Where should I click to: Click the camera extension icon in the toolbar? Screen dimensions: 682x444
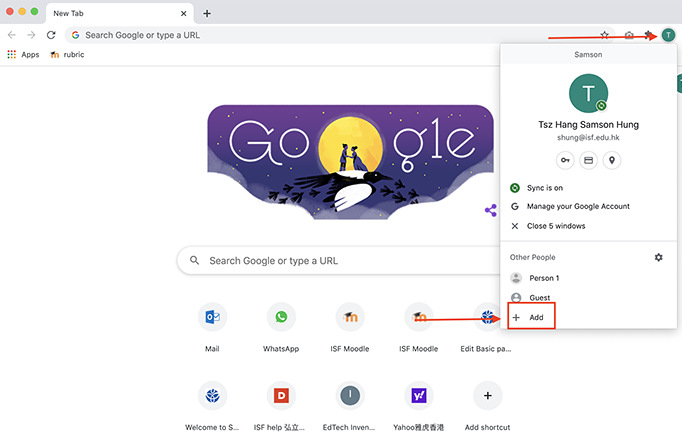pos(629,35)
